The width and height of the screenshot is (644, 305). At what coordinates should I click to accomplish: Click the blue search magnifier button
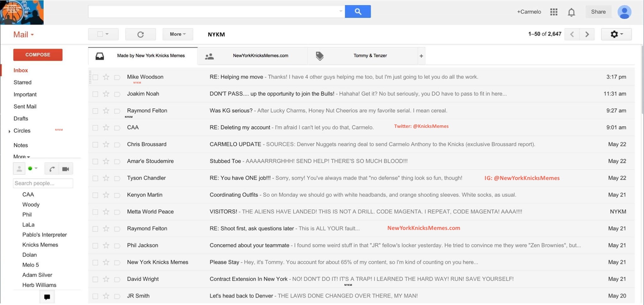pyautogui.click(x=358, y=12)
